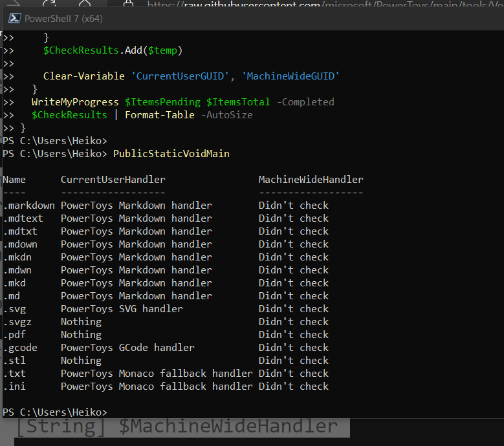
Task: Click the $CheckResults.Add($temp) line
Action: 113,50
